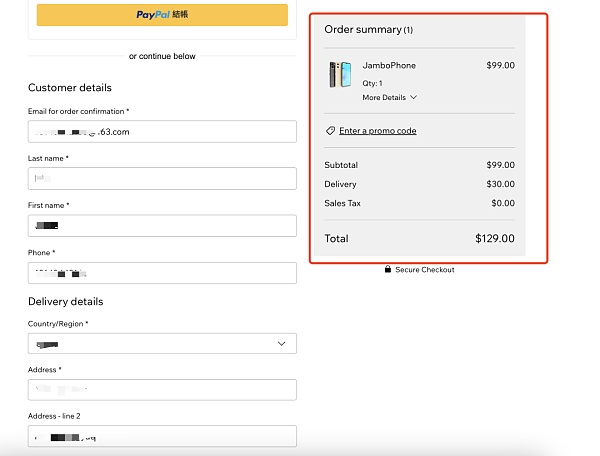Select the First name input box
Viewport: 600px width, 456px height.
(x=162, y=226)
